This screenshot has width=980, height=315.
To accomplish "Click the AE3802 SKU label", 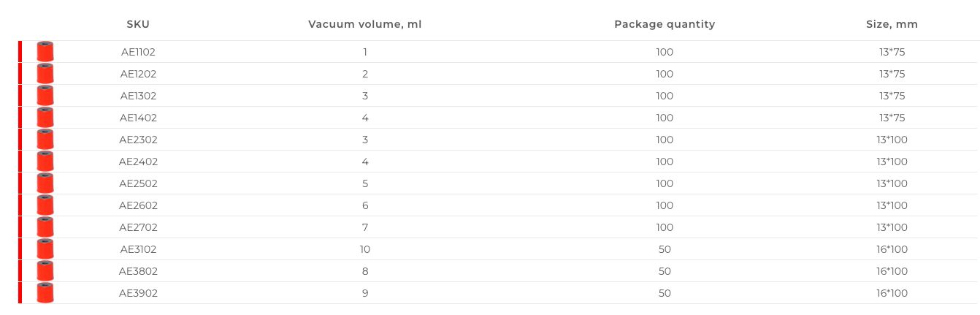I will click(138, 271).
